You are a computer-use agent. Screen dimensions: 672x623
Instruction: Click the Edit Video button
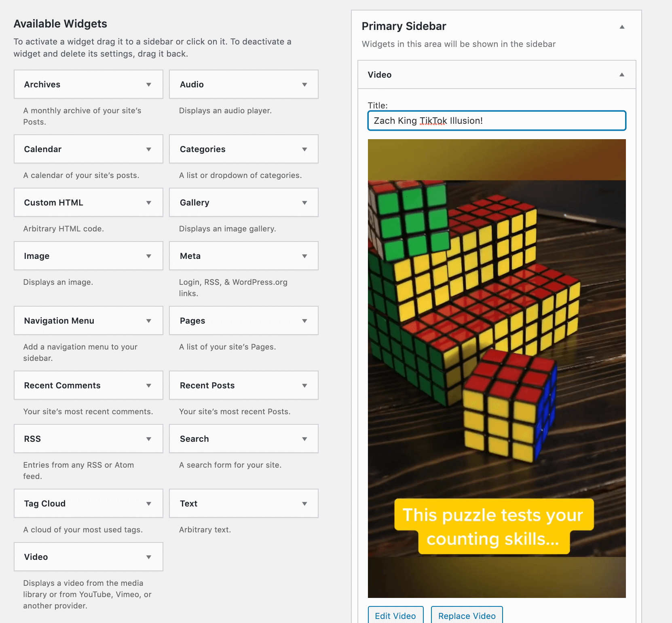395,615
